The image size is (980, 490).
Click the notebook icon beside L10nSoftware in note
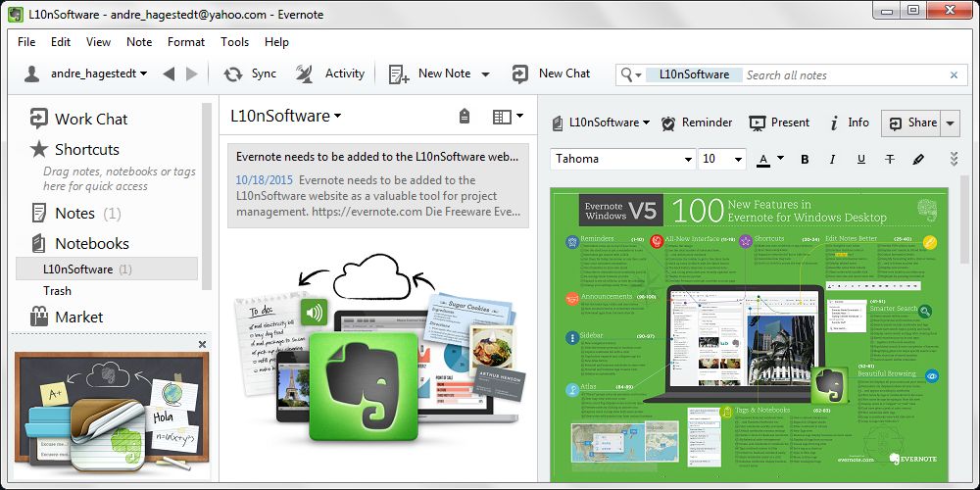click(x=558, y=122)
